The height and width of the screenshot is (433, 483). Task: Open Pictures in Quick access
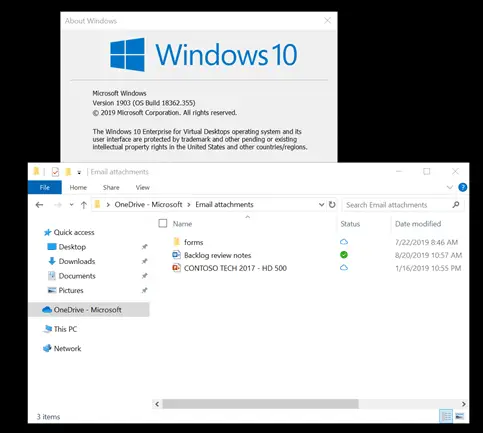(x=71, y=290)
